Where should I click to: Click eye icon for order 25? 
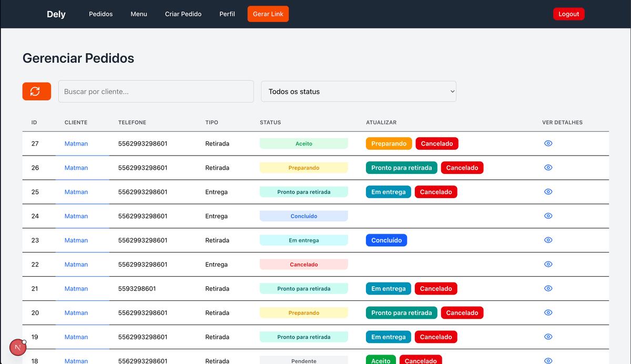[x=548, y=191]
